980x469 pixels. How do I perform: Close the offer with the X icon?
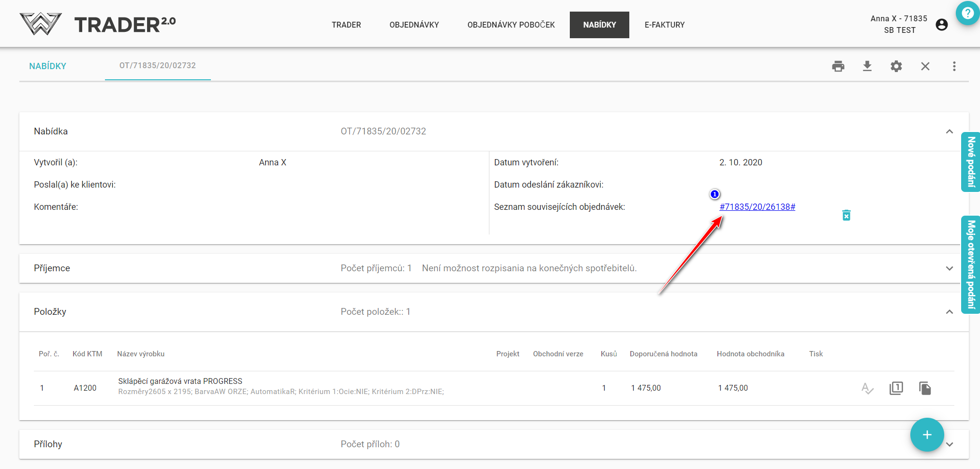tap(925, 66)
